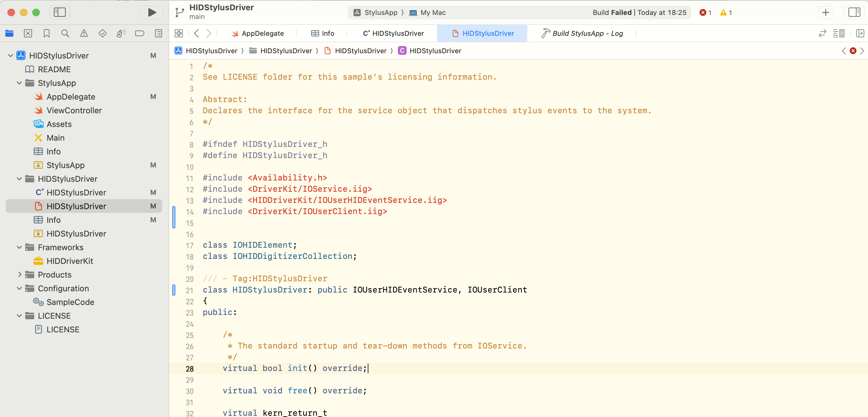Image resolution: width=868 pixels, height=417 pixels.
Task: Click the change bar beside line 21
Action: (x=174, y=290)
